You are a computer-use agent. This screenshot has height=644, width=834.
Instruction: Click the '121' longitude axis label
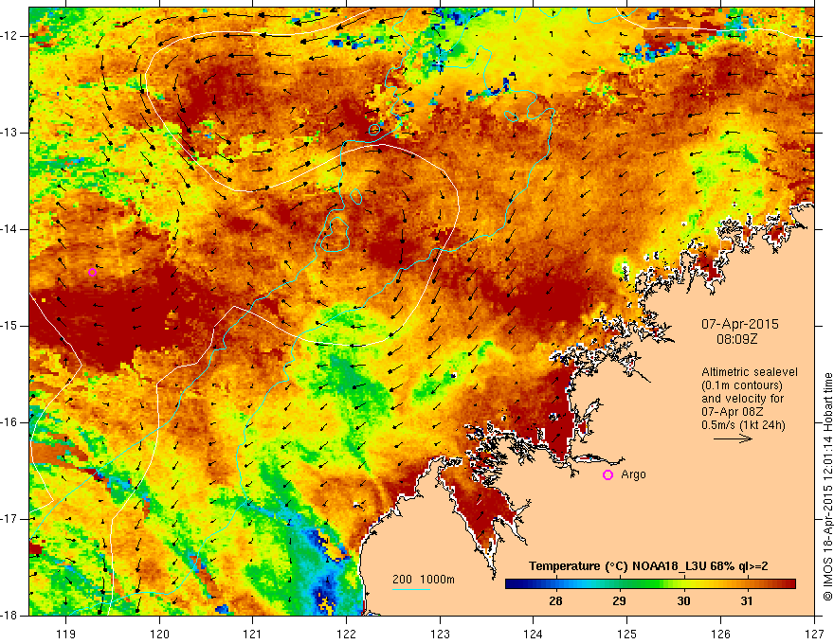(253, 634)
